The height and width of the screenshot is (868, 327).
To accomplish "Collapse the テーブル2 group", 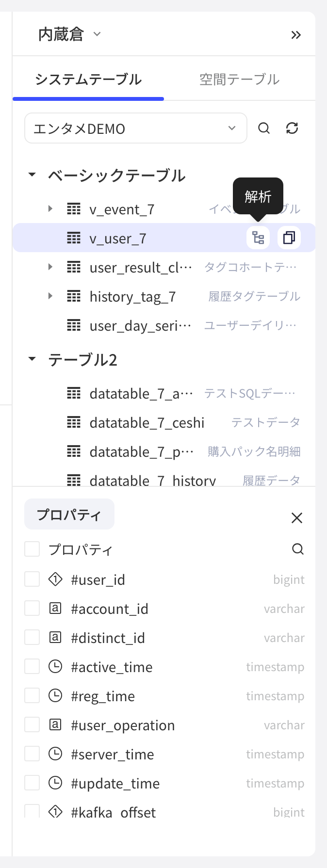I will coord(32,359).
